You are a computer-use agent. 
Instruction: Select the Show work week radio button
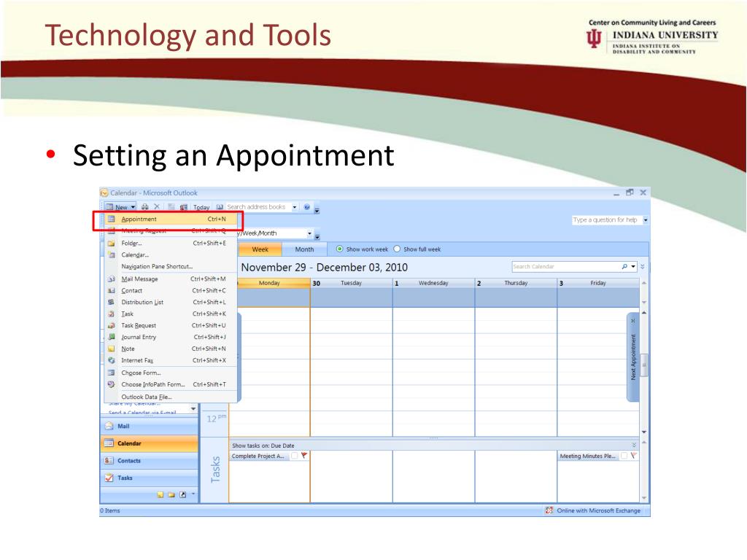[x=340, y=249]
